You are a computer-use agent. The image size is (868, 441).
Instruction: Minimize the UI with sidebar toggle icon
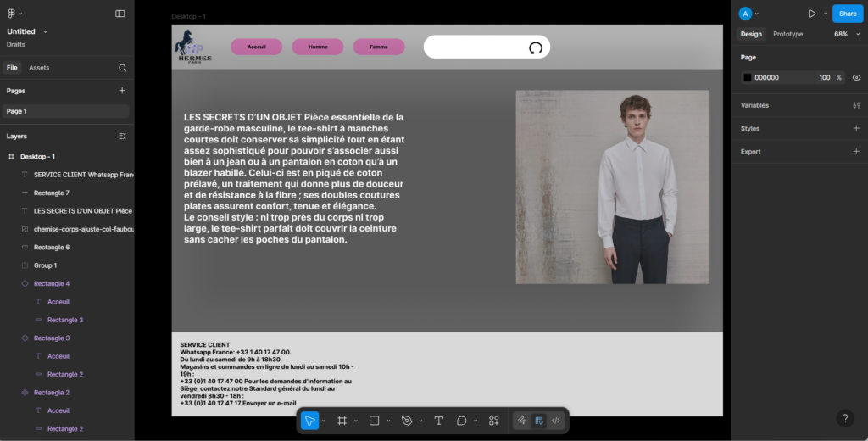pos(120,14)
